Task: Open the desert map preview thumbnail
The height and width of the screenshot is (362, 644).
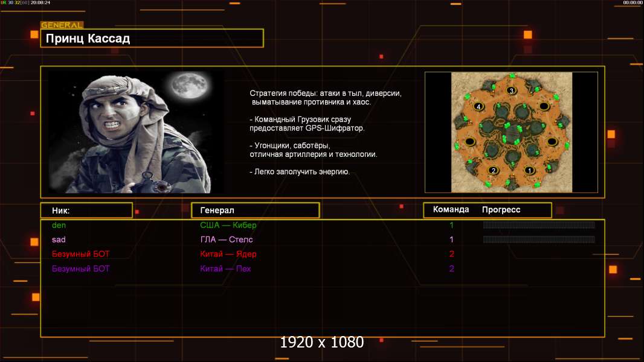Action: click(511, 132)
